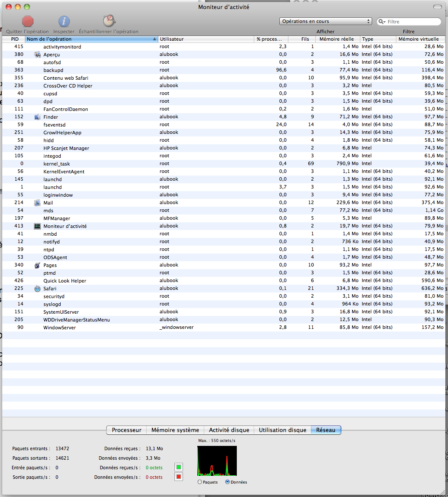Sort by Mémoire virtuelle column header
The width and height of the screenshot is (448, 497).
[421, 39]
